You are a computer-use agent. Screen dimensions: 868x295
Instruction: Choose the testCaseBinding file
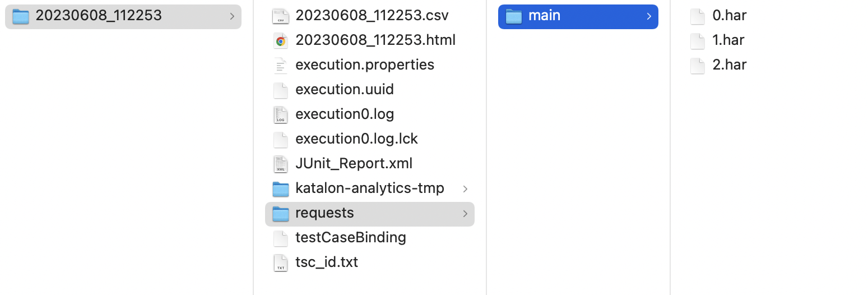tap(350, 238)
